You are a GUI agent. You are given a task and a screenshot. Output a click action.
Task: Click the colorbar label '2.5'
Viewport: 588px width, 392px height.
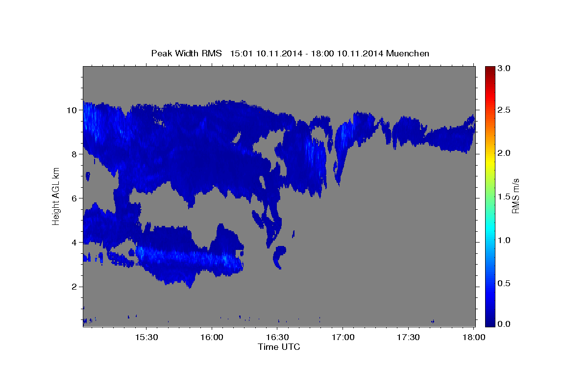(x=504, y=110)
